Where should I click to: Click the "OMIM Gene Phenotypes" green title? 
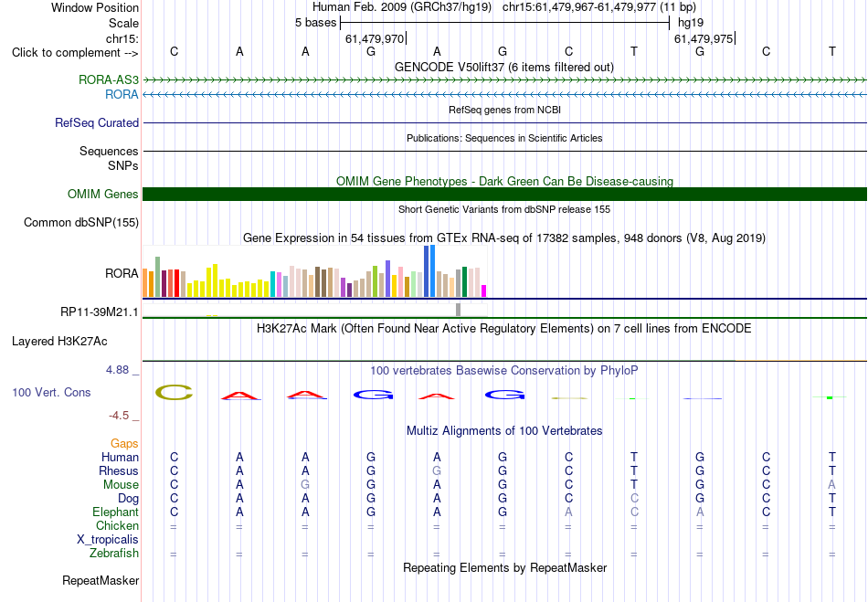click(505, 181)
